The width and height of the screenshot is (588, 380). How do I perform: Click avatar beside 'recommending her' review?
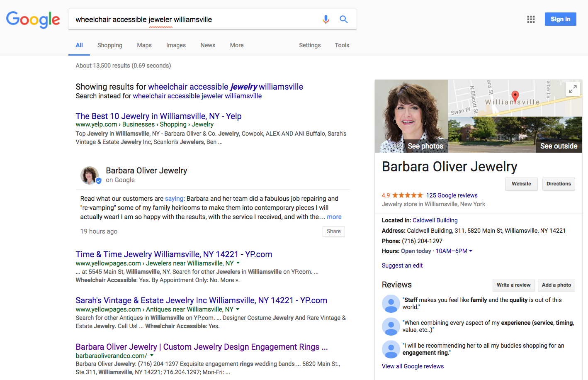click(391, 349)
